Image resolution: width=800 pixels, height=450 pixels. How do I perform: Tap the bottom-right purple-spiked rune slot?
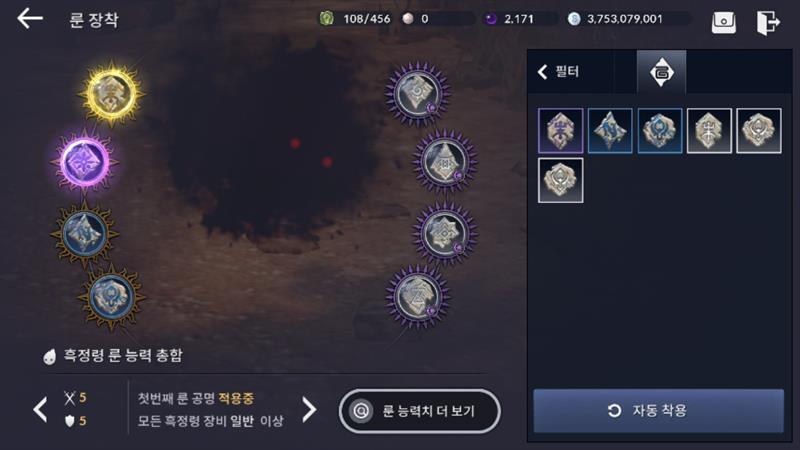tap(417, 298)
